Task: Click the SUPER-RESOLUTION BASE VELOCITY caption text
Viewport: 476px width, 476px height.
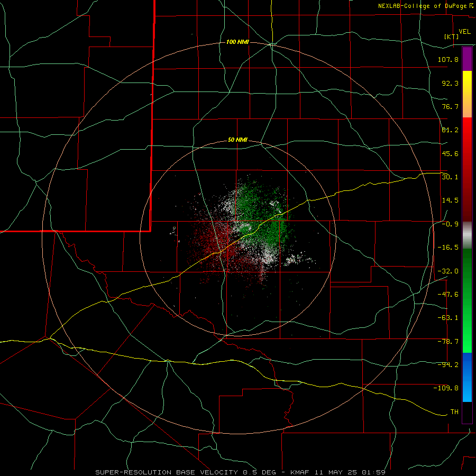Action: pyautogui.click(x=167, y=472)
